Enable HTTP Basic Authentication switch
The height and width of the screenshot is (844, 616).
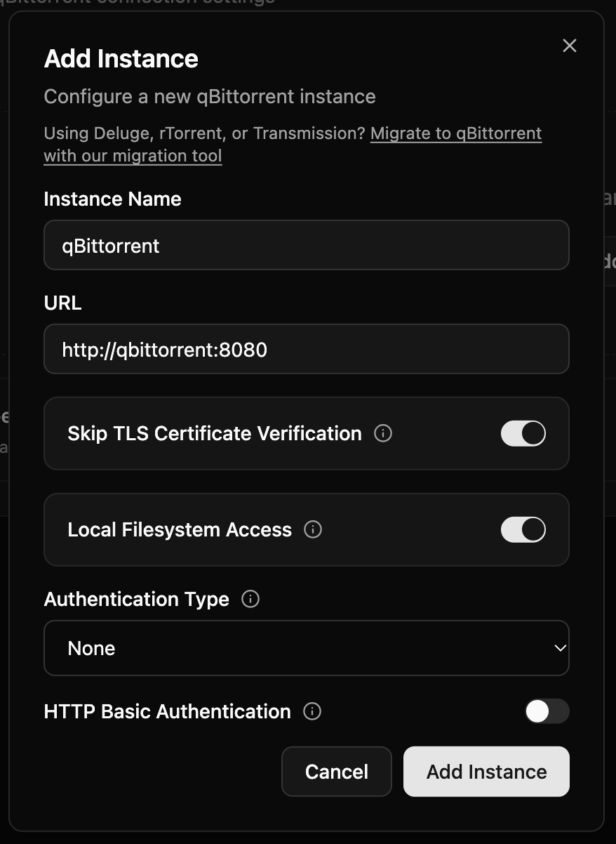point(547,711)
